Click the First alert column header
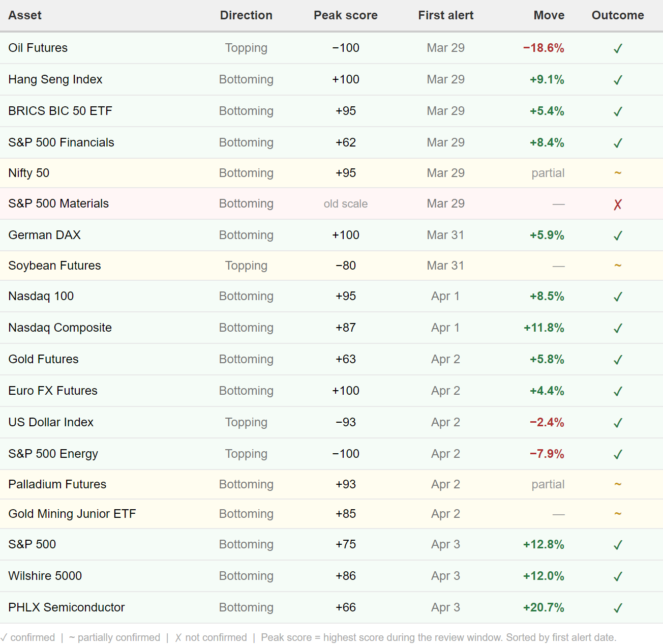Viewport: 663px width, 644px height. click(446, 15)
